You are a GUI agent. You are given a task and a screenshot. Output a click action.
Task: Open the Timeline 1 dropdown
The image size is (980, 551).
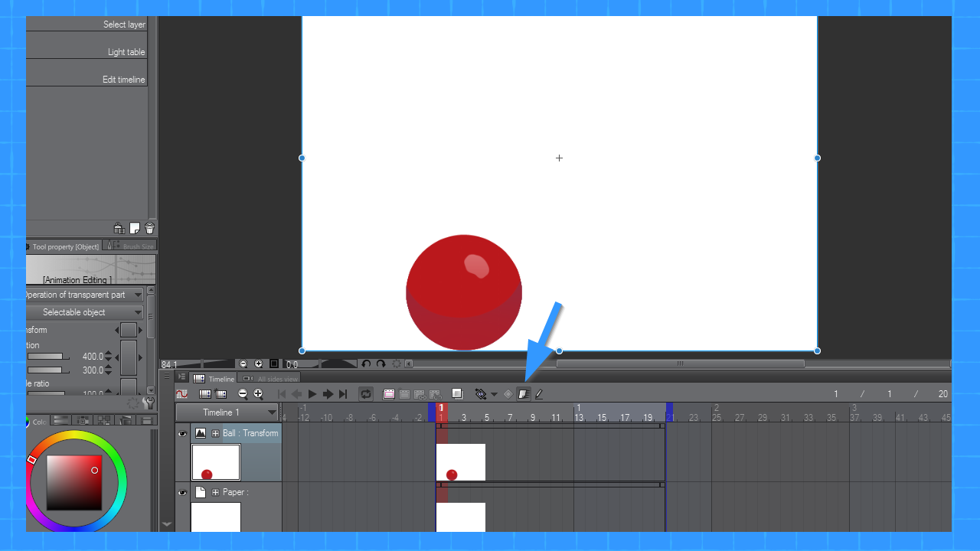(x=227, y=412)
